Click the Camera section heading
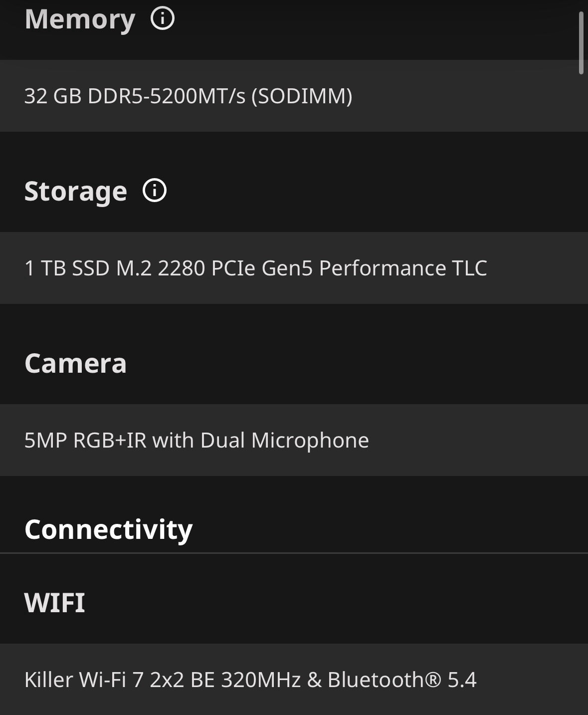Screen dimensions: 588x715 (x=76, y=363)
